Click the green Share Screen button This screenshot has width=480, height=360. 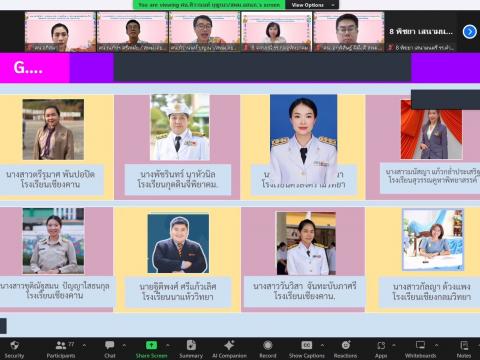click(x=151, y=349)
